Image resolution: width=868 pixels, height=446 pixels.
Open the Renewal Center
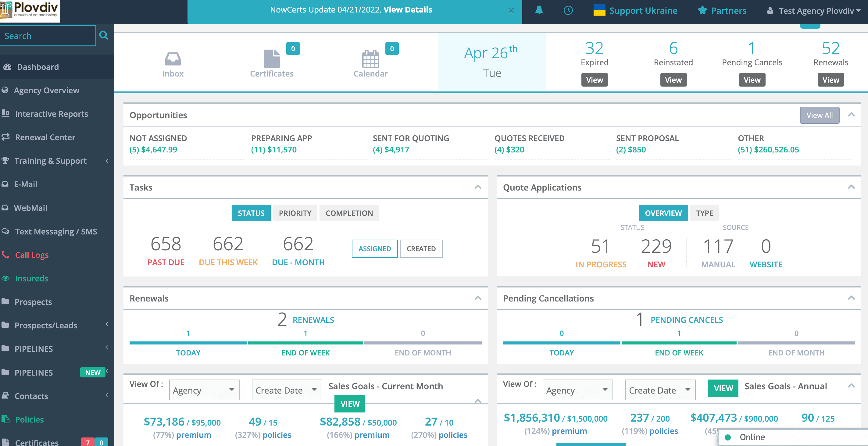click(x=45, y=137)
